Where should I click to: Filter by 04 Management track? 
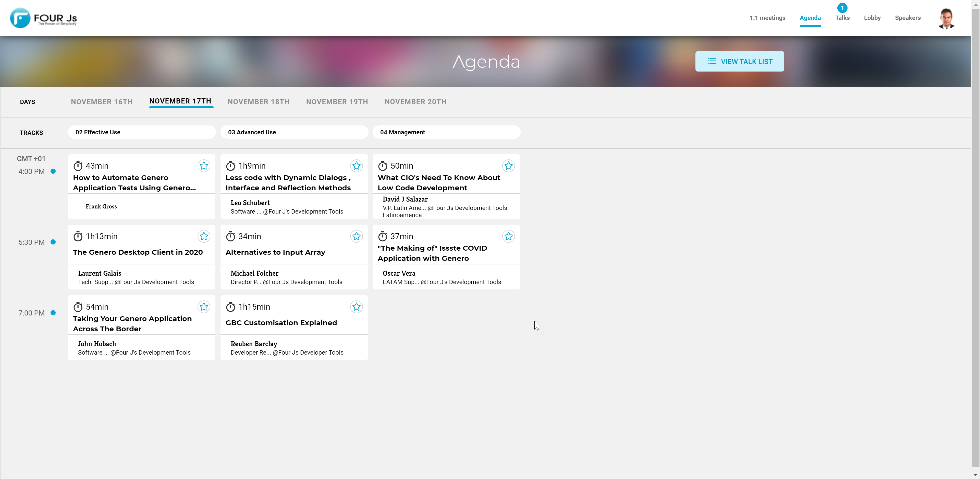click(446, 132)
